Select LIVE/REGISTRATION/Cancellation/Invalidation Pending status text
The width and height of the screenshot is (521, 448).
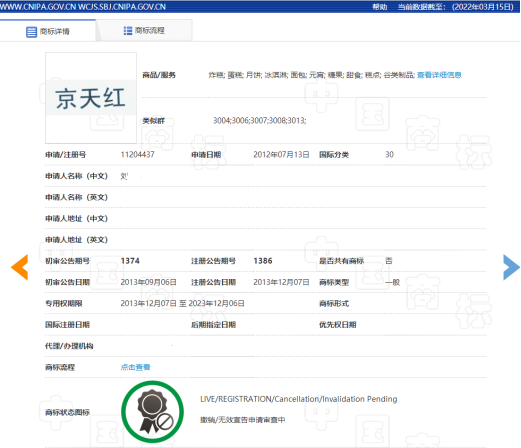299,399
